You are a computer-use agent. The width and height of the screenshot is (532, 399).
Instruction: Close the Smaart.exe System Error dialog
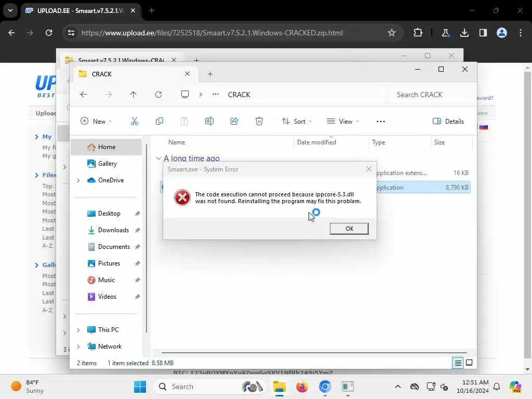368,169
